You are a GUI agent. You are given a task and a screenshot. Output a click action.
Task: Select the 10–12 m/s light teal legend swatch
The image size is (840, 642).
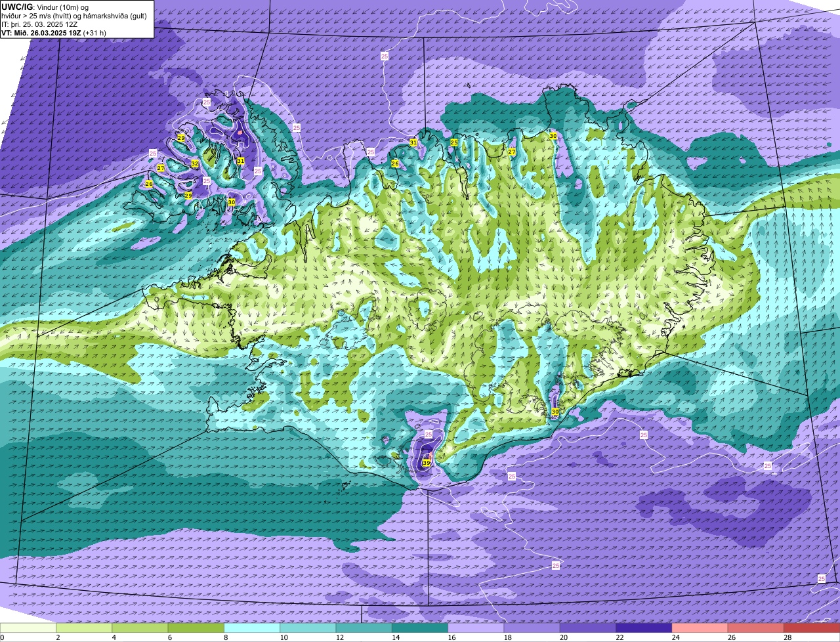tap(308, 628)
